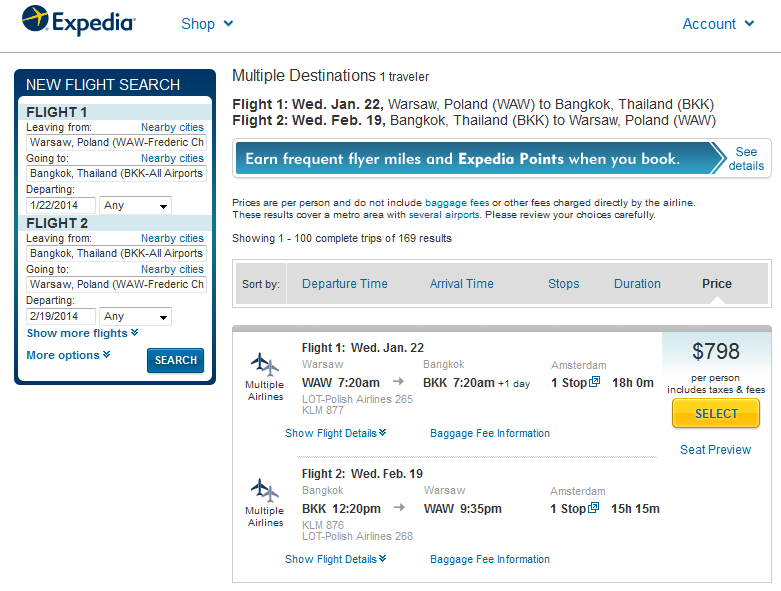Image resolution: width=781 pixels, height=591 pixels.
Task: Click Nearby cities for Flight 1 leaving from
Action: point(172,127)
